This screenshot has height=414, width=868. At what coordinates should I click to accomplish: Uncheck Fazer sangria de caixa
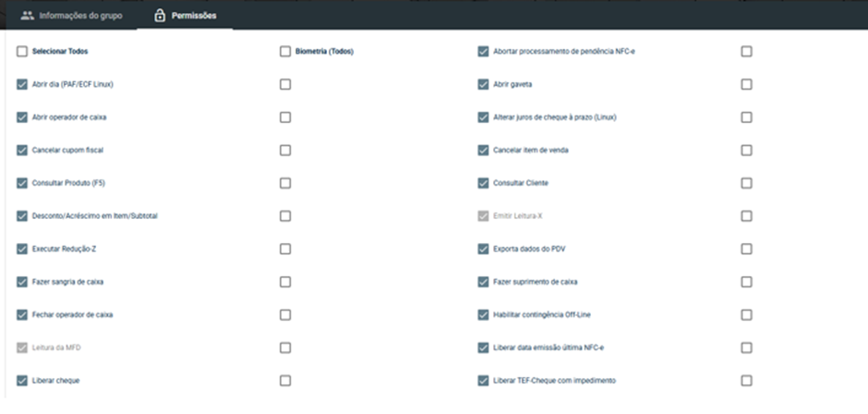click(21, 282)
